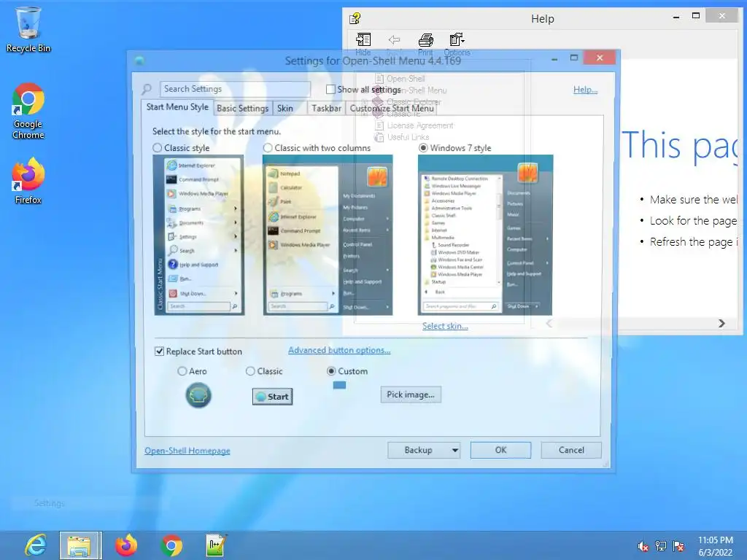
Task: Select Classic with two columns option
Action: 268,148
